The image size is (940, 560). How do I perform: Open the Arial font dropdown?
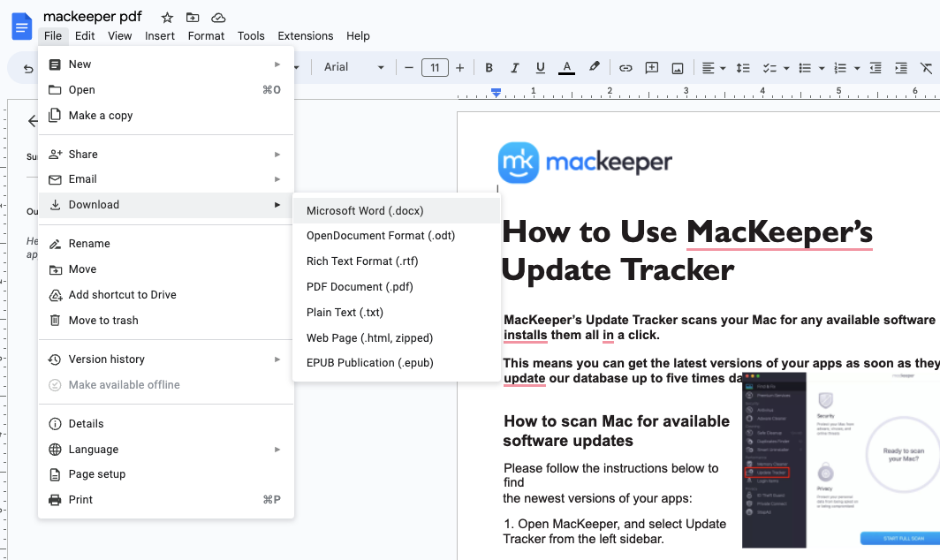click(353, 67)
